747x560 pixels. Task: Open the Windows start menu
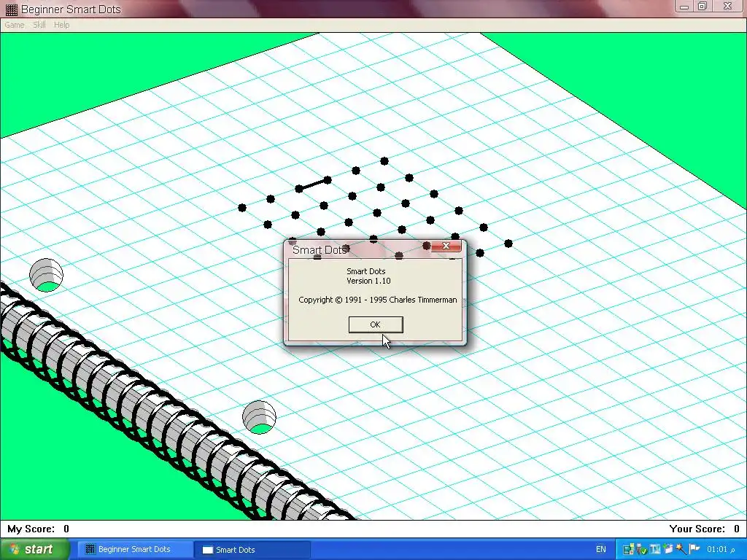(x=34, y=549)
